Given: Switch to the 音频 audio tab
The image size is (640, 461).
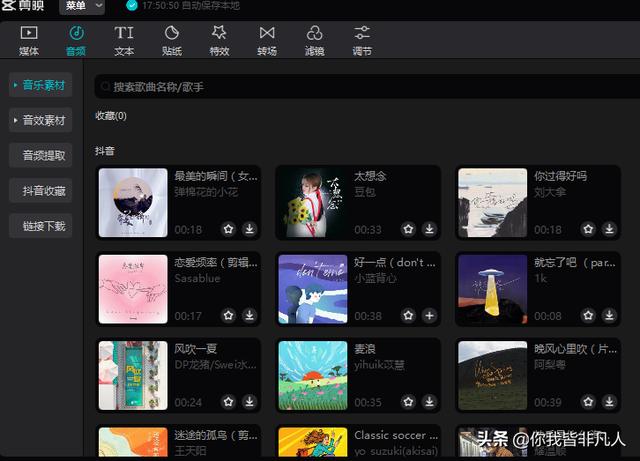Looking at the screenshot, I should [x=76, y=40].
